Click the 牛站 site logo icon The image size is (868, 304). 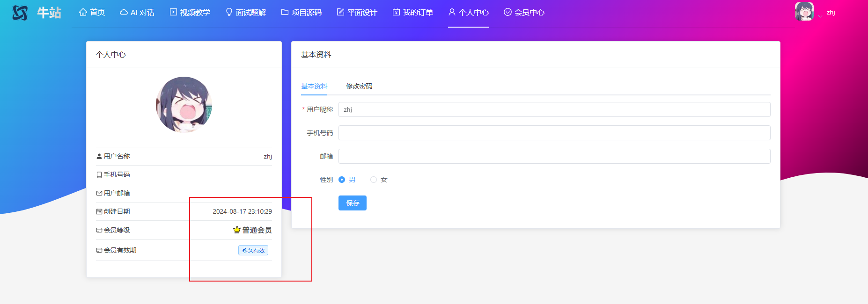coord(20,13)
